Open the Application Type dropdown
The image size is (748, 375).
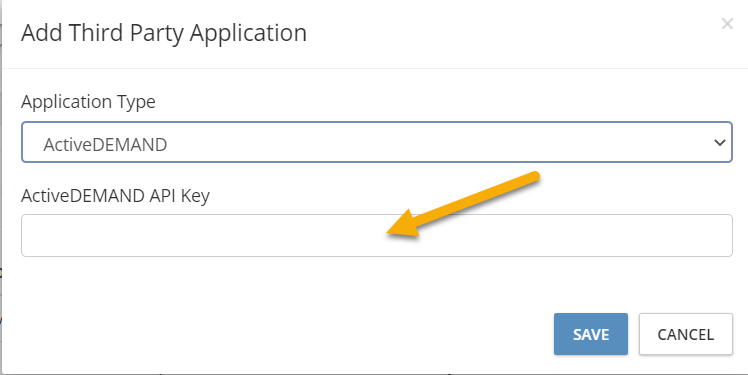[x=377, y=142]
